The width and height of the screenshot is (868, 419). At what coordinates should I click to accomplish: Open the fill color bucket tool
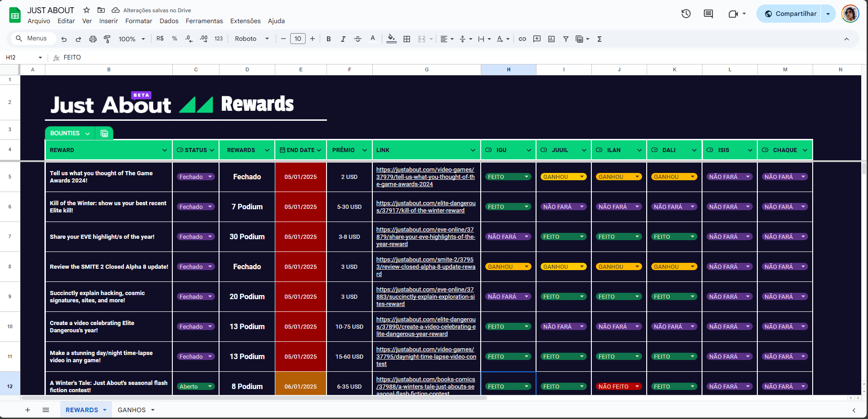click(391, 39)
